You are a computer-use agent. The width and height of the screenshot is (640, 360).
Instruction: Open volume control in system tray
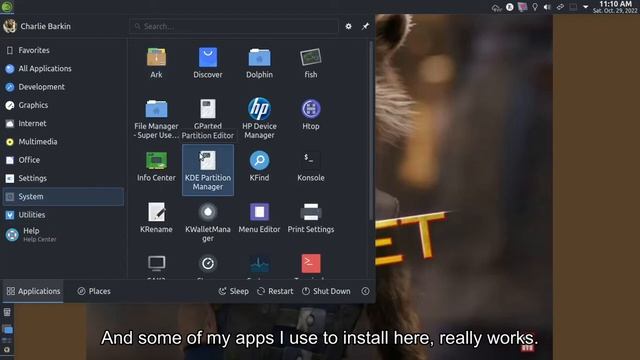click(547, 7)
